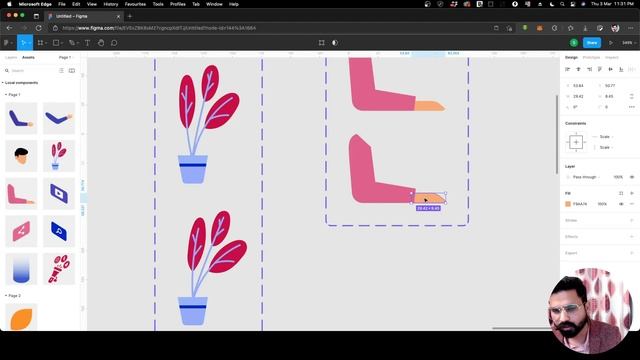This screenshot has width=640, height=360.
Task: Open a new browser tab
Action: pyautogui.click(x=130, y=16)
